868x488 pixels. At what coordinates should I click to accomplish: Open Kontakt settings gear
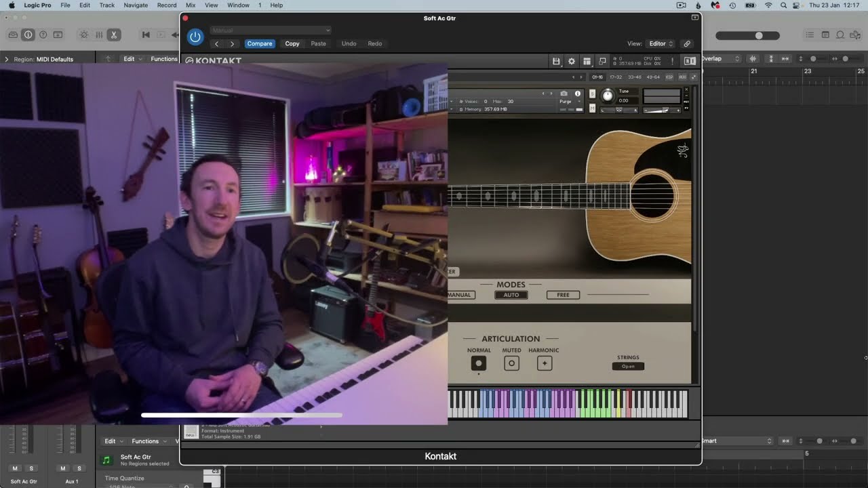(572, 61)
